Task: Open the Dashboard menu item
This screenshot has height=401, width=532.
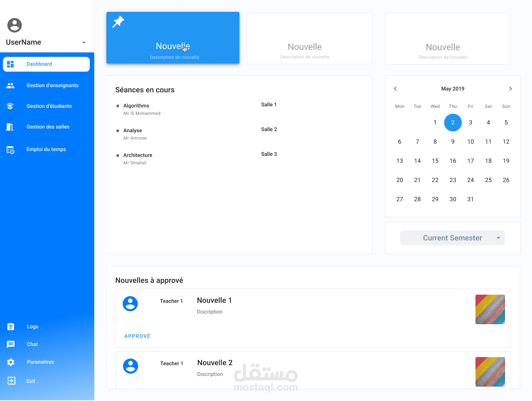Action: tap(47, 64)
